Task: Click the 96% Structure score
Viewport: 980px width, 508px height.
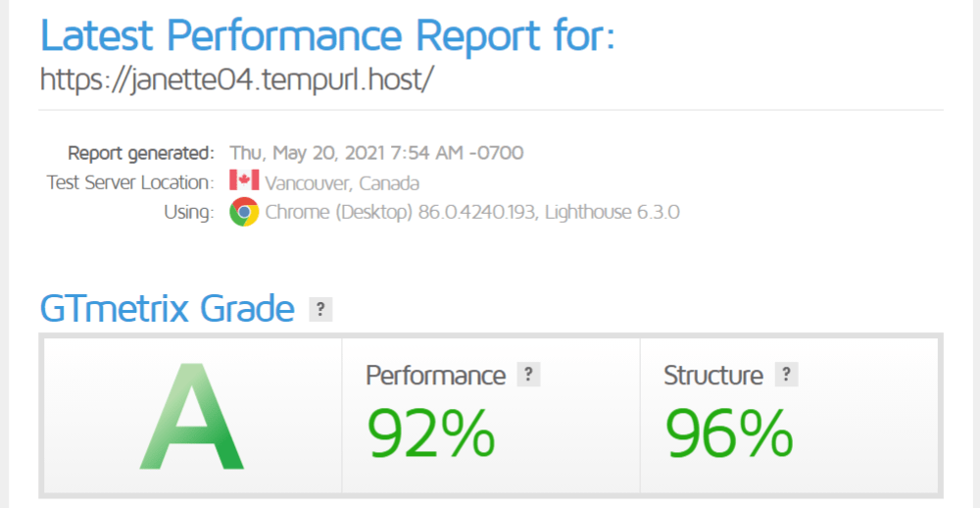Action: coord(729,432)
